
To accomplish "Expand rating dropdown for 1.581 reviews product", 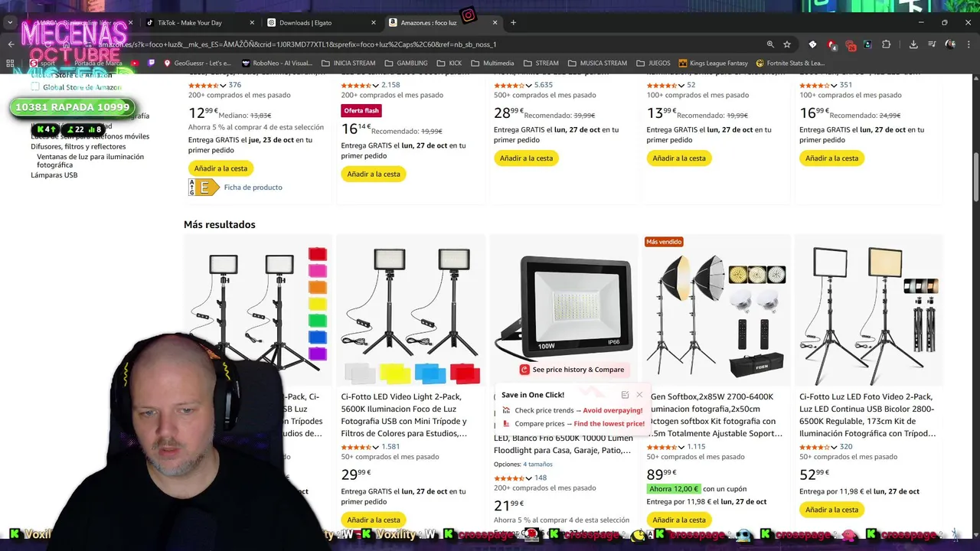I will 376,447.
